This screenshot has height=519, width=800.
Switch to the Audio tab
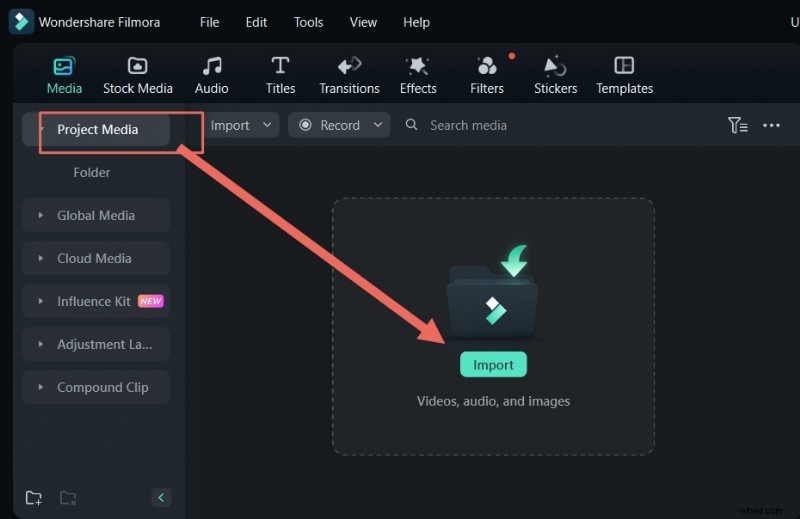(x=211, y=76)
